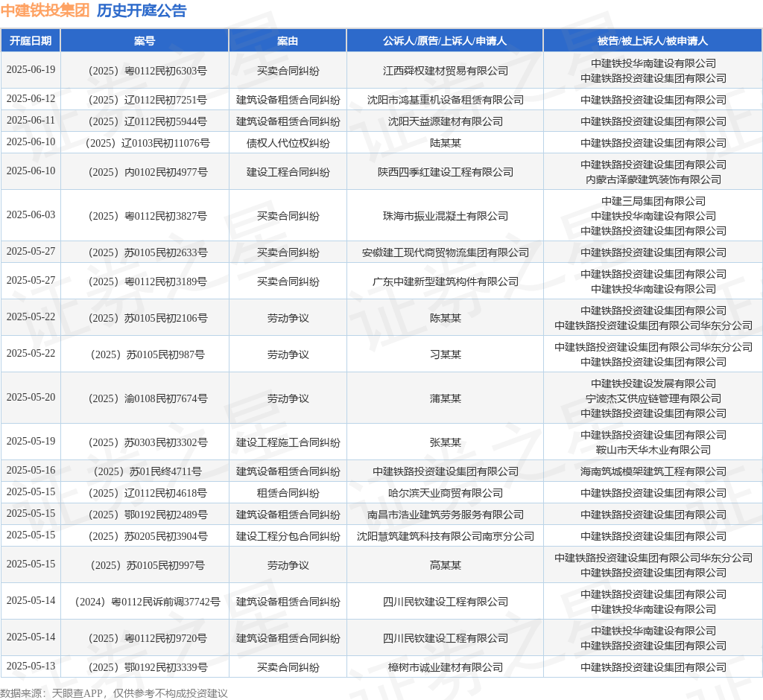Image resolution: width=763 pixels, height=700 pixels.
Task: Click defendant 内蒙古泽蒙建筑装饰有限公司
Action: click(653, 180)
